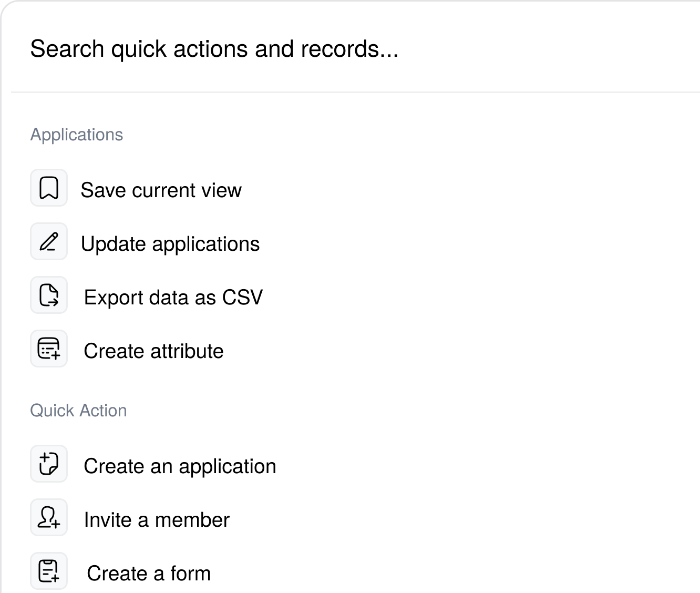Click the word 'CSV' in the export action
The width and height of the screenshot is (700, 593).
[x=242, y=298]
